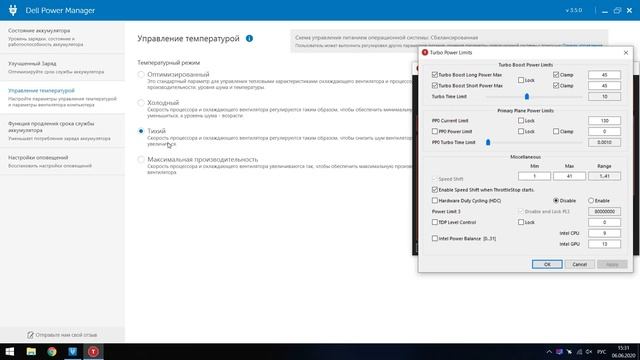Toggle Clamp for PP0 Power Limit

click(x=556, y=131)
